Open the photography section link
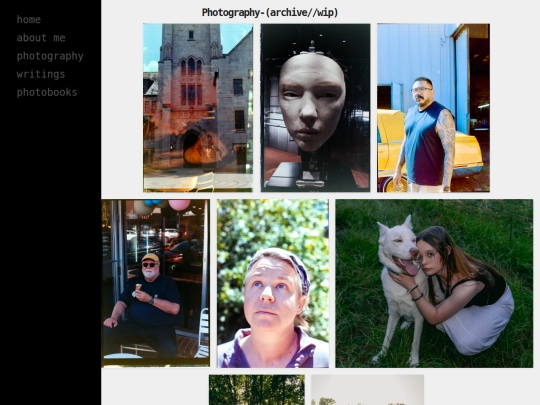The width and height of the screenshot is (540, 405). tap(50, 56)
